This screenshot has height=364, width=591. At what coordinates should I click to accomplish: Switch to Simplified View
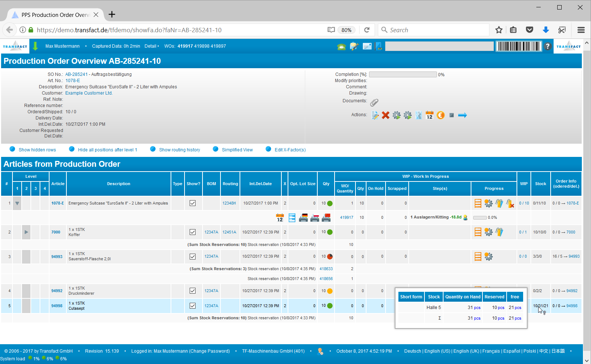click(237, 150)
